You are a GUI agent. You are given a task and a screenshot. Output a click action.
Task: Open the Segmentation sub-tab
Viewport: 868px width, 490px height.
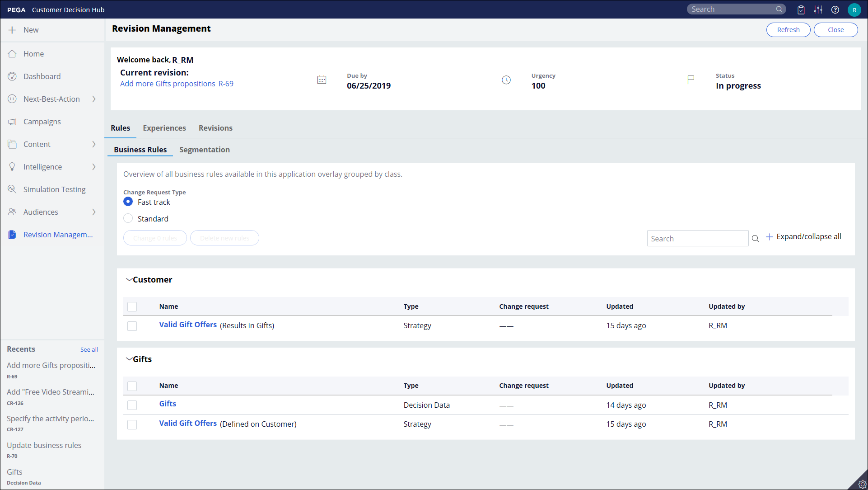pyautogui.click(x=204, y=150)
